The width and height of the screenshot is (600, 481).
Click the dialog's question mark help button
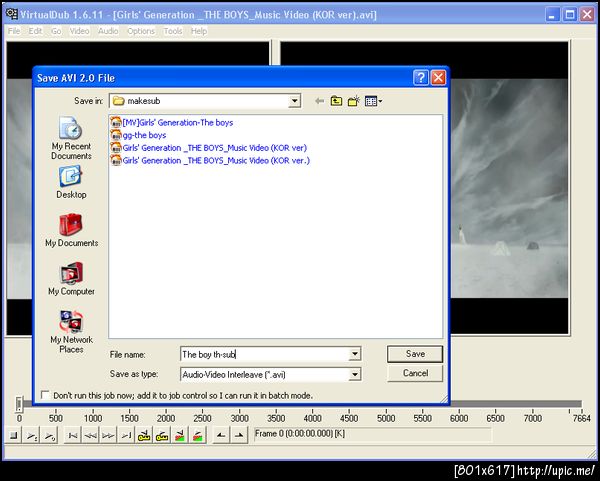pos(421,78)
